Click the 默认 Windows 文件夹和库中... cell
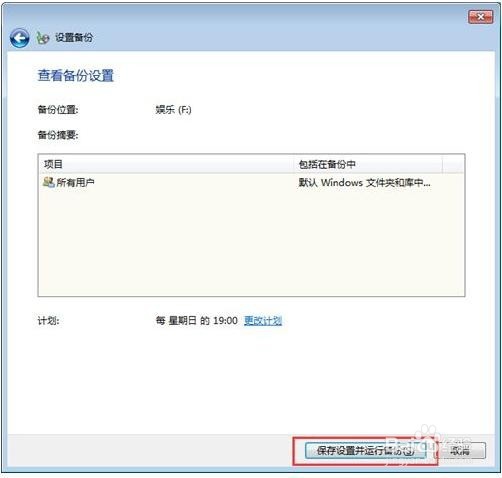Viewport: 502px width, 478px height. coord(364,182)
